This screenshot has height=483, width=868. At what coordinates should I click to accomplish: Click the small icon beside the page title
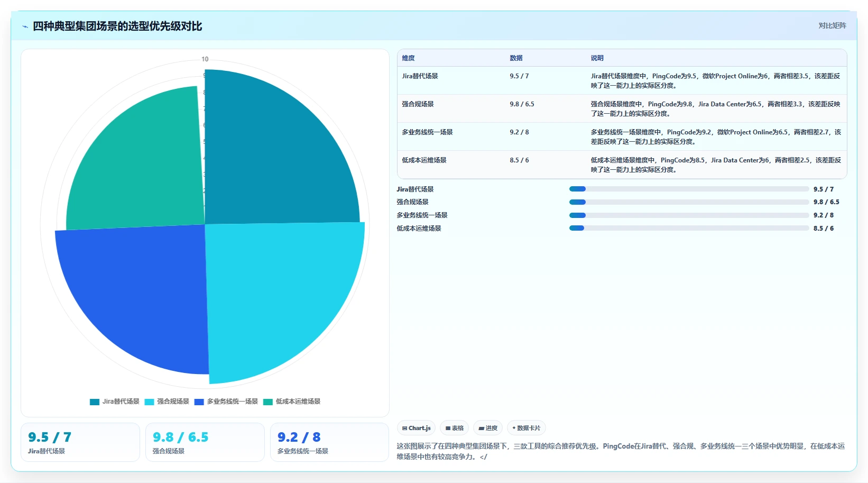tap(25, 26)
